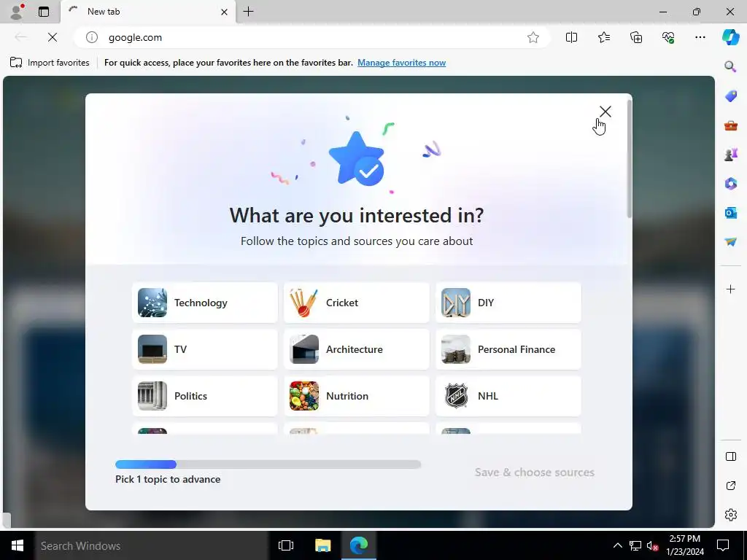Open Tools briefcase in sidebar
This screenshot has width=747, height=560.
coord(730,125)
